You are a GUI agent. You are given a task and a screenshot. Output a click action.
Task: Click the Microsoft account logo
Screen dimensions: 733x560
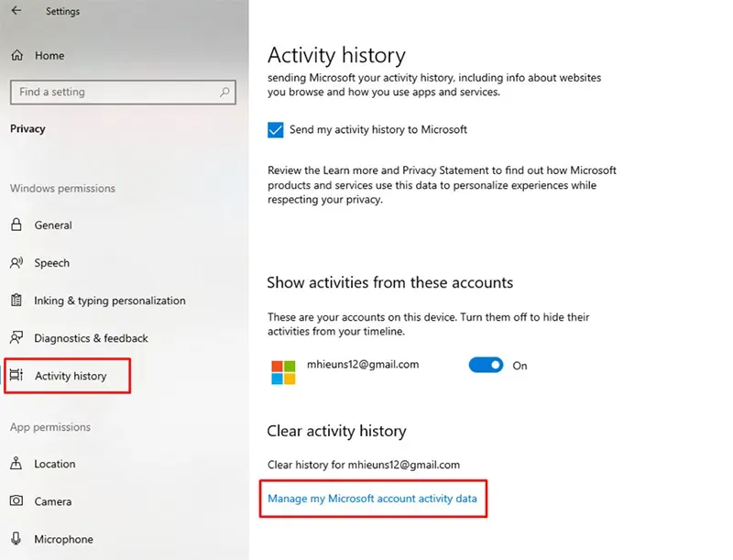(283, 371)
